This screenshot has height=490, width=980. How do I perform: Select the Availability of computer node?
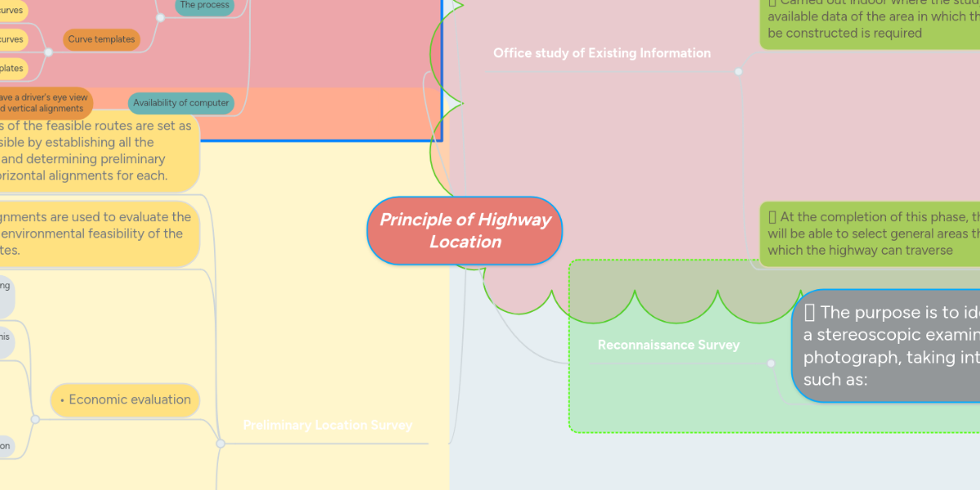181,103
